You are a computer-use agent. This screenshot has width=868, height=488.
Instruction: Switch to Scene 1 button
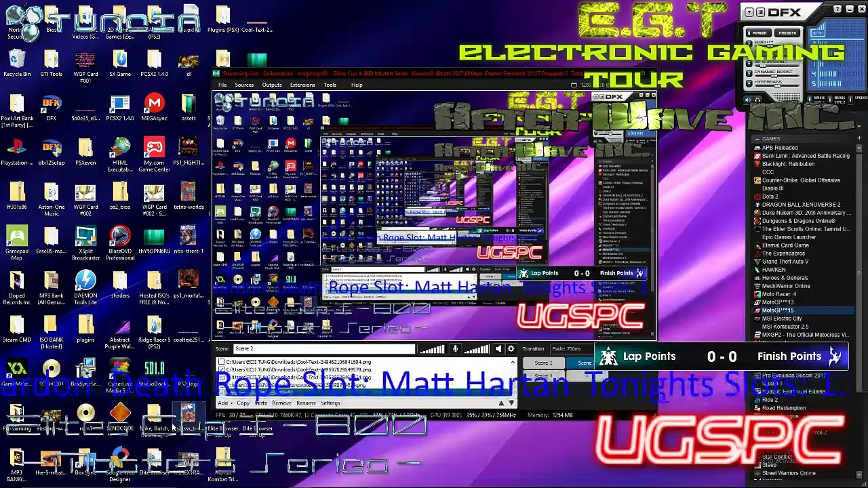click(x=543, y=363)
